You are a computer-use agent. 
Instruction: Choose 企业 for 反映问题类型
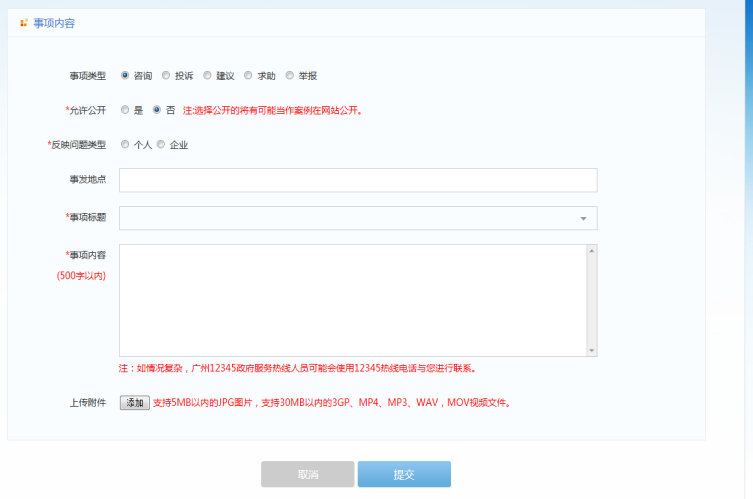click(x=161, y=144)
